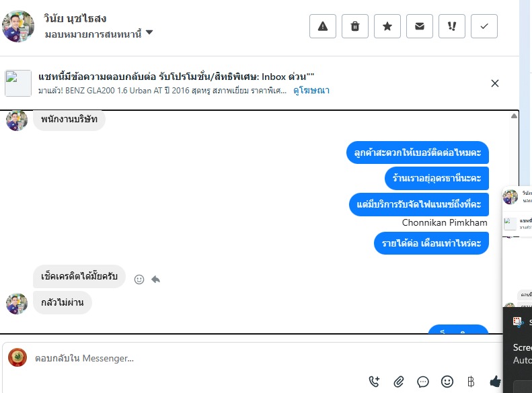Attach a file with paperclip icon

399,382
